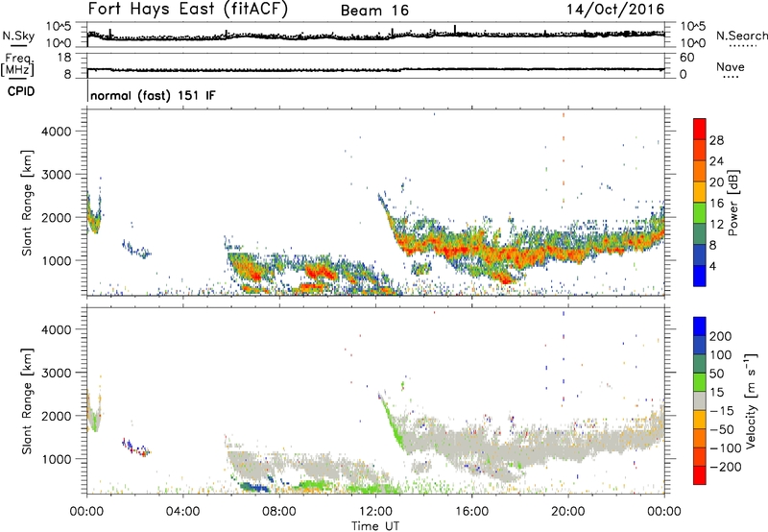Click the frequency trace line in Freq panel
768x532 pixels.
[x=375, y=69]
